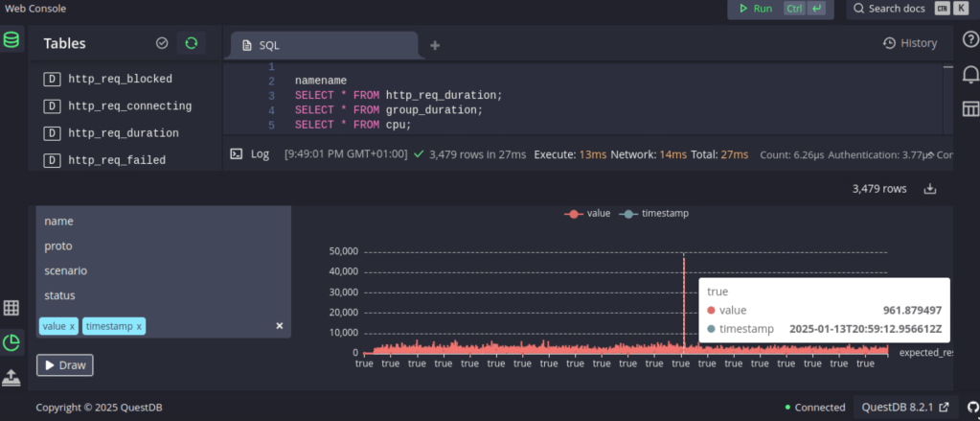980x421 pixels.
Task: Switch to chart view icon
Action: pyautogui.click(x=11, y=342)
